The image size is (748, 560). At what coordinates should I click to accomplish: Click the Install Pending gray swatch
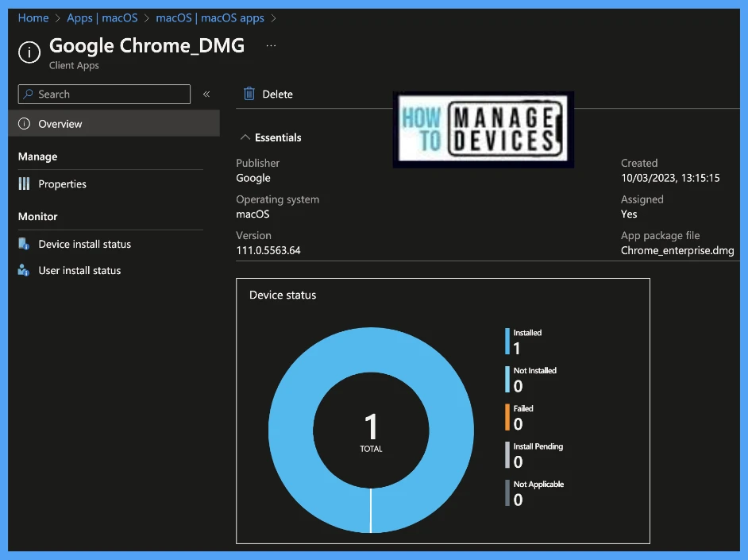[x=507, y=454]
